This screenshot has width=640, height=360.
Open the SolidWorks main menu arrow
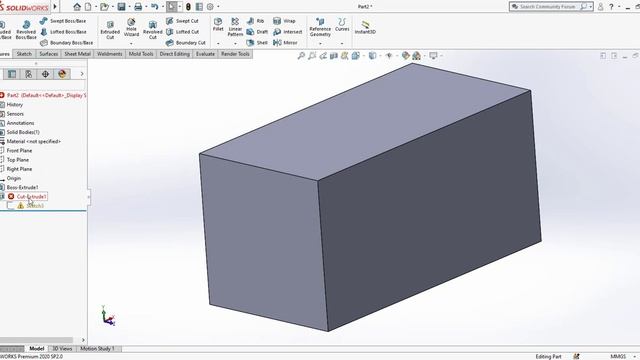pos(55,7)
